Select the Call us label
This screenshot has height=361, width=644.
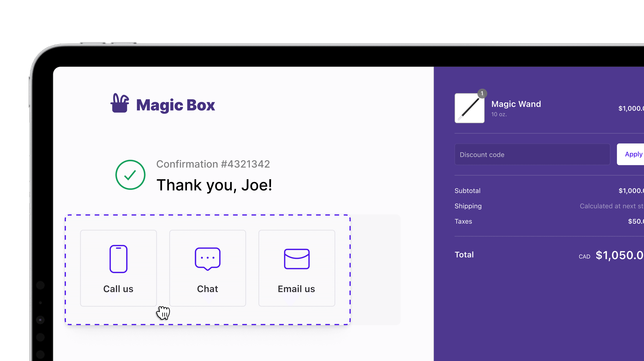[118, 289]
